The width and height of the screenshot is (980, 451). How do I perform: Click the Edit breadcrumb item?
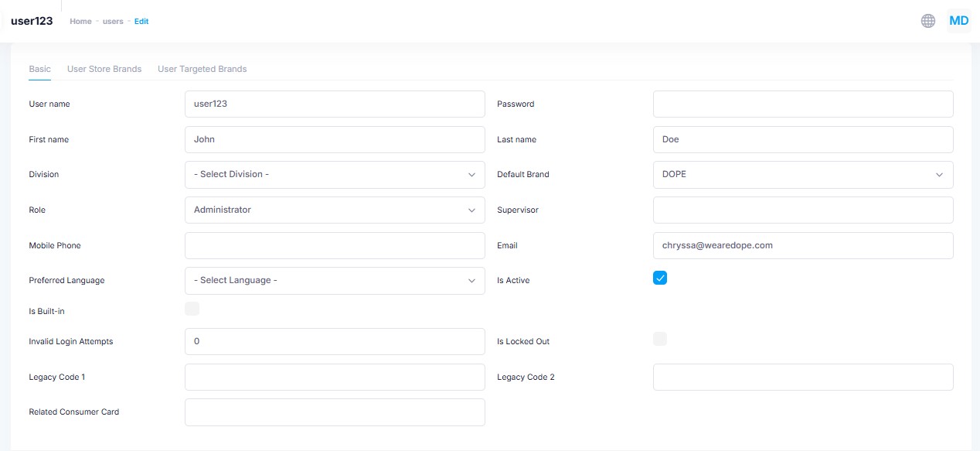(141, 22)
